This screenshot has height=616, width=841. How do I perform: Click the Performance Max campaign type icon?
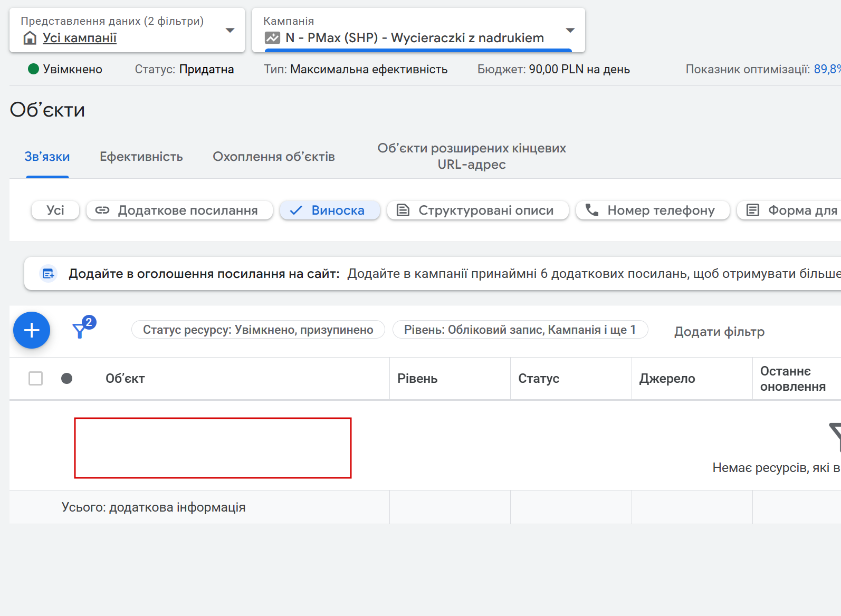click(x=272, y=38)
